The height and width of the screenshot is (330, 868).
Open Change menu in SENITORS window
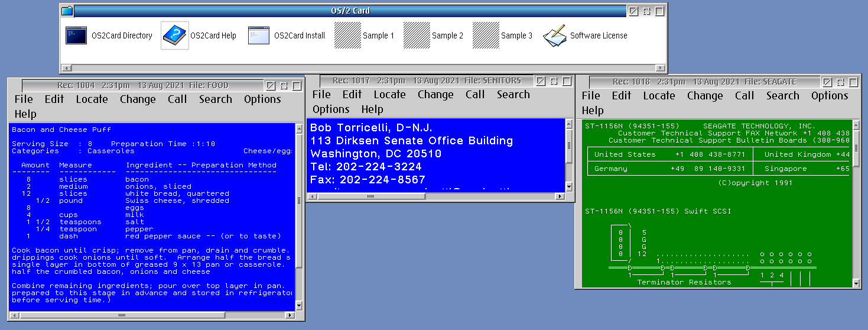pyautogui.click(x=435, y=95)
